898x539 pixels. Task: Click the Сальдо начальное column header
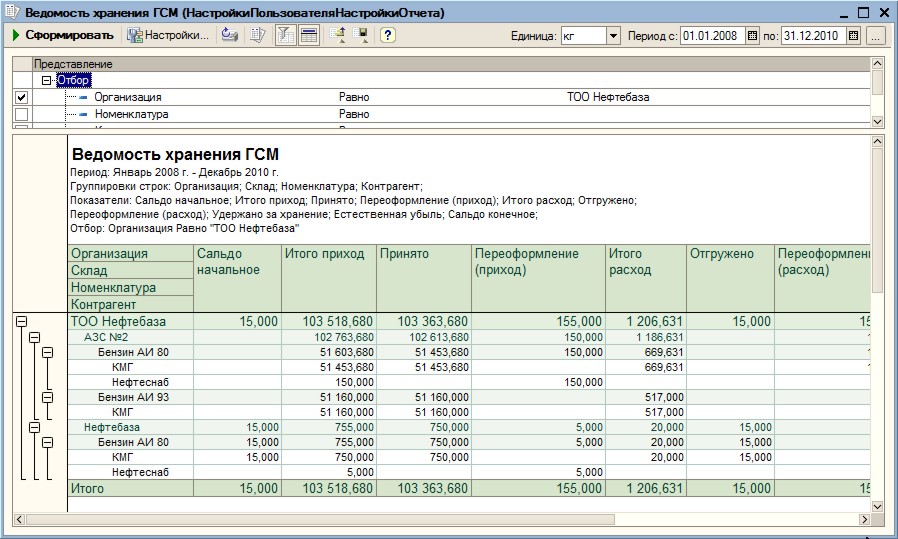tap(237, 278)
